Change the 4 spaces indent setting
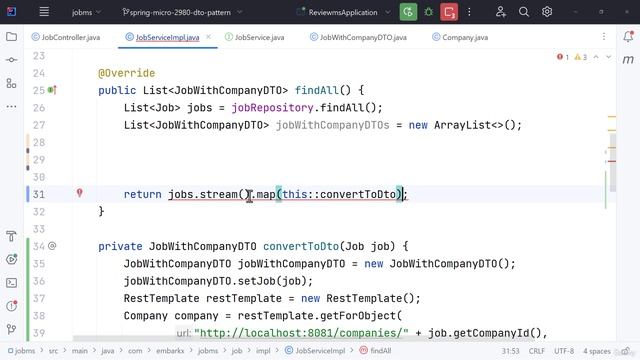Viewport: 640px width, 360px height. [x=596, y=351]
